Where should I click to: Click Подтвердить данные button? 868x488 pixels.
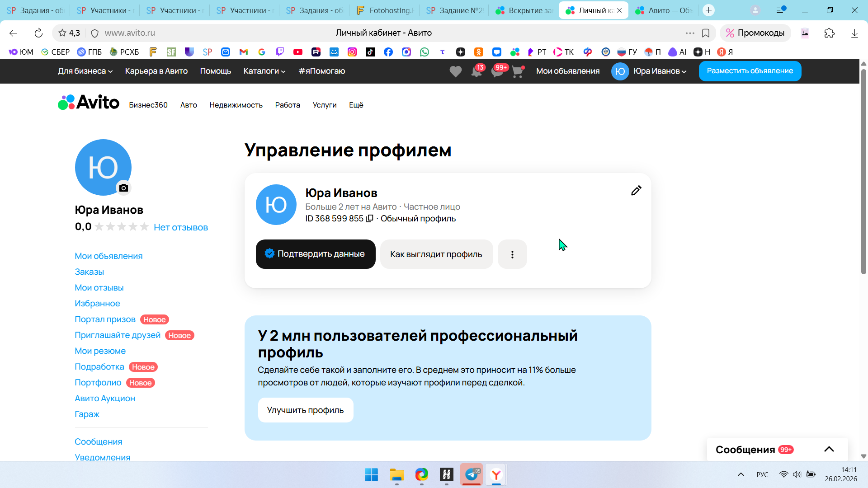[316, 254]
